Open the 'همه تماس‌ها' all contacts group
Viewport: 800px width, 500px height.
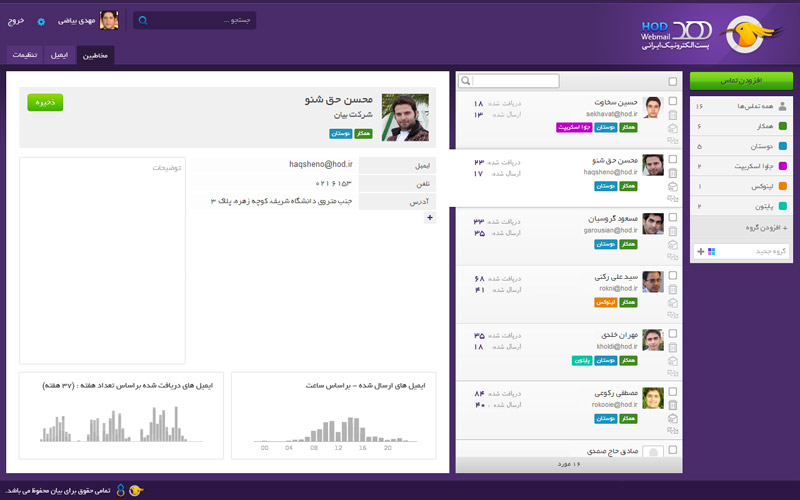tap(741, 105)
